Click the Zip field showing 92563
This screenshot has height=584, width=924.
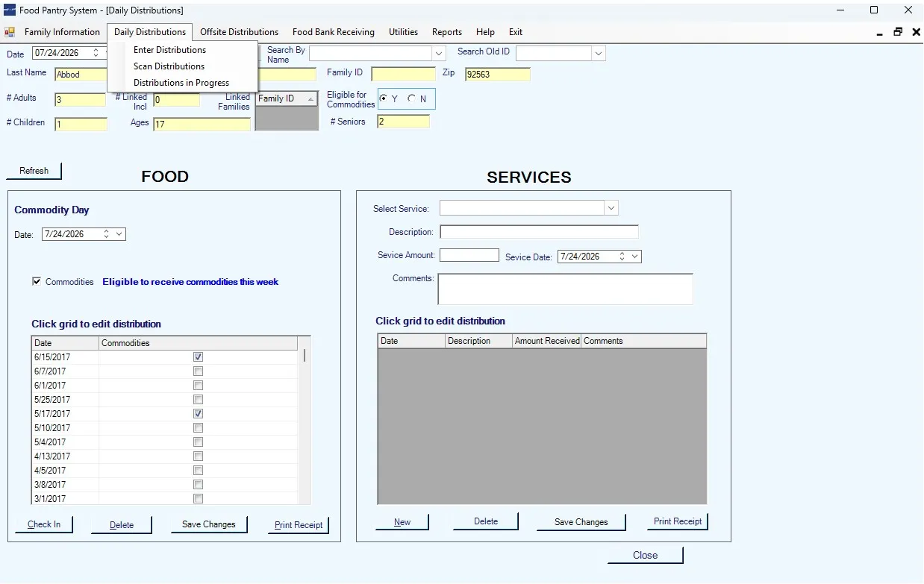[497, 75]
